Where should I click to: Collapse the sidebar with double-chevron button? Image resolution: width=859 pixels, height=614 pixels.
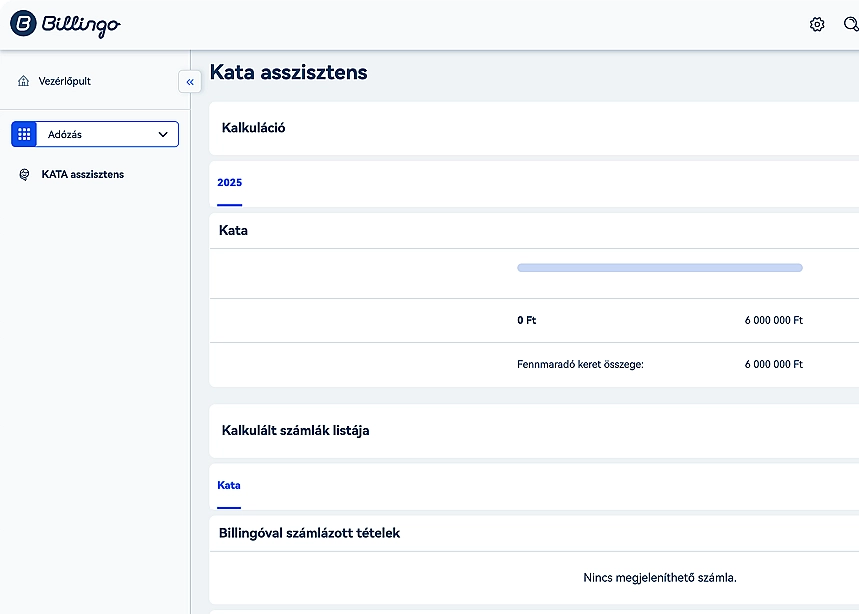[x=190, y=82]
